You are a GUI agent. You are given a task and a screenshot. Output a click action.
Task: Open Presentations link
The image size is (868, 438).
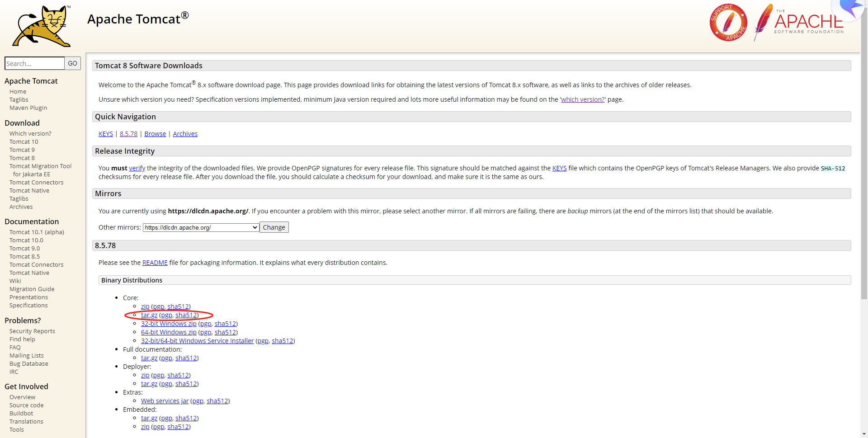[x=28, y=297]
